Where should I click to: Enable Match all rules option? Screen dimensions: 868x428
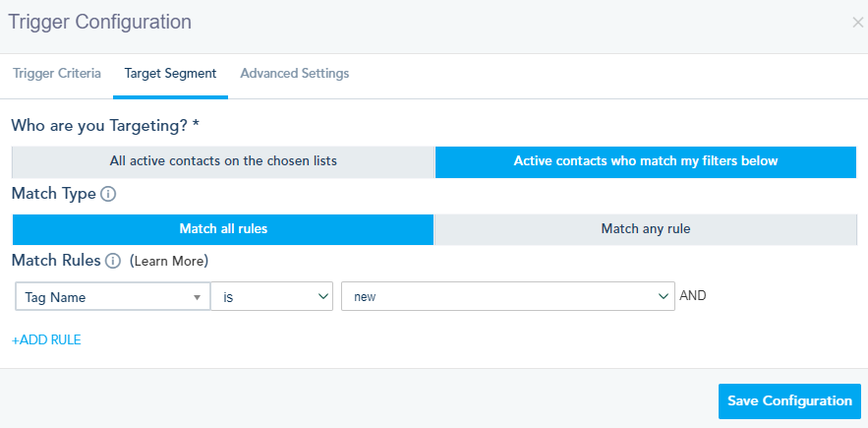[x=223, y=229]
